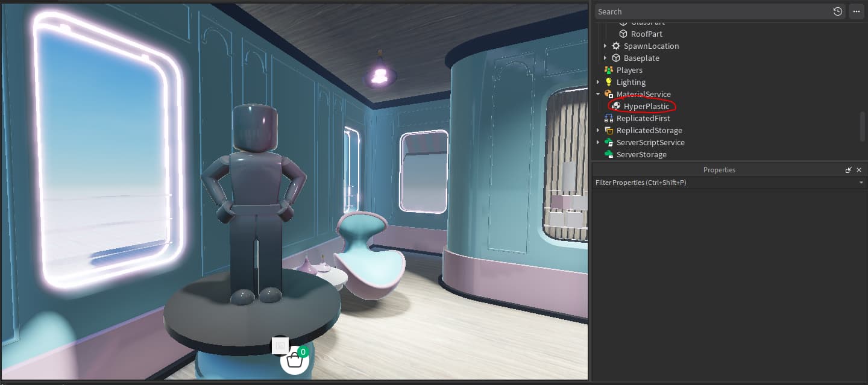Click the ReplicatedStorage service icon

point(609,130)
